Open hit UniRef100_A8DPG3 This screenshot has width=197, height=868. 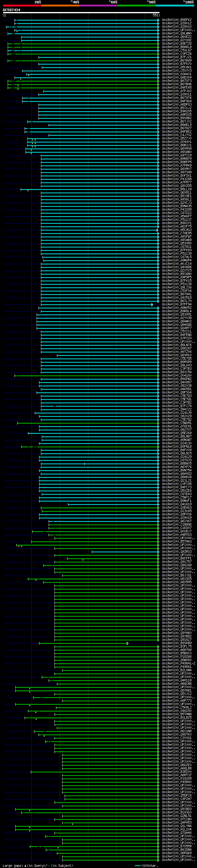(x=177, y=104)
